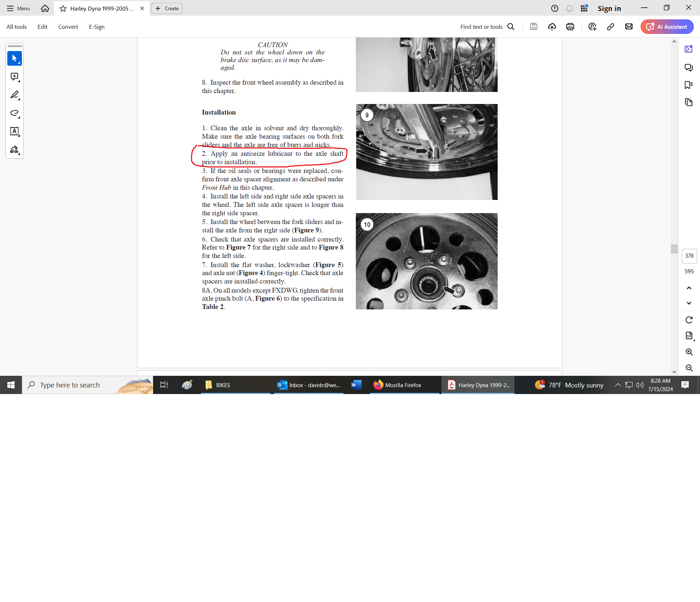Show hidden system tray icons
Screen dimensions: 700x602
point(618,385)
